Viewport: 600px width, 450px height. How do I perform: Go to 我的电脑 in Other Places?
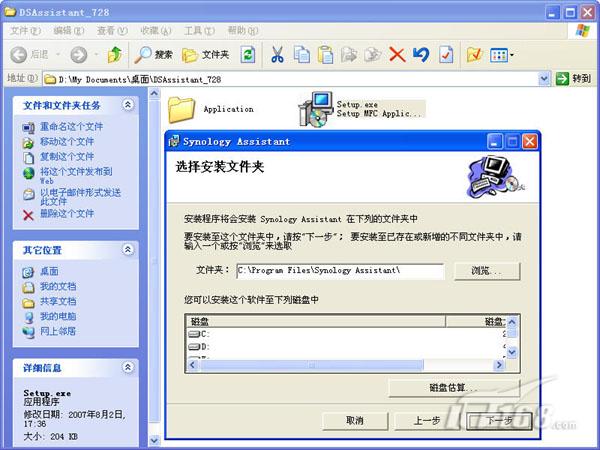(x=58, y=316)
